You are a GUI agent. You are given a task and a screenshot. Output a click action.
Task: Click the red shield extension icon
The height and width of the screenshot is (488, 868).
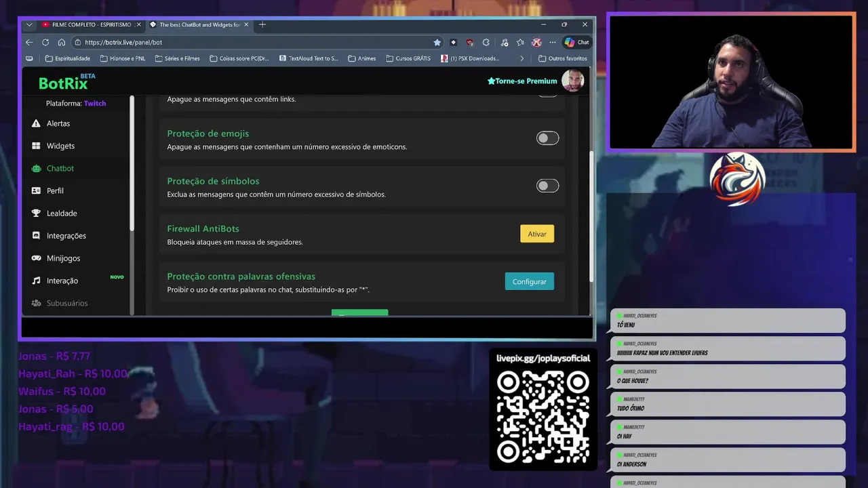[x=469, y=42]
